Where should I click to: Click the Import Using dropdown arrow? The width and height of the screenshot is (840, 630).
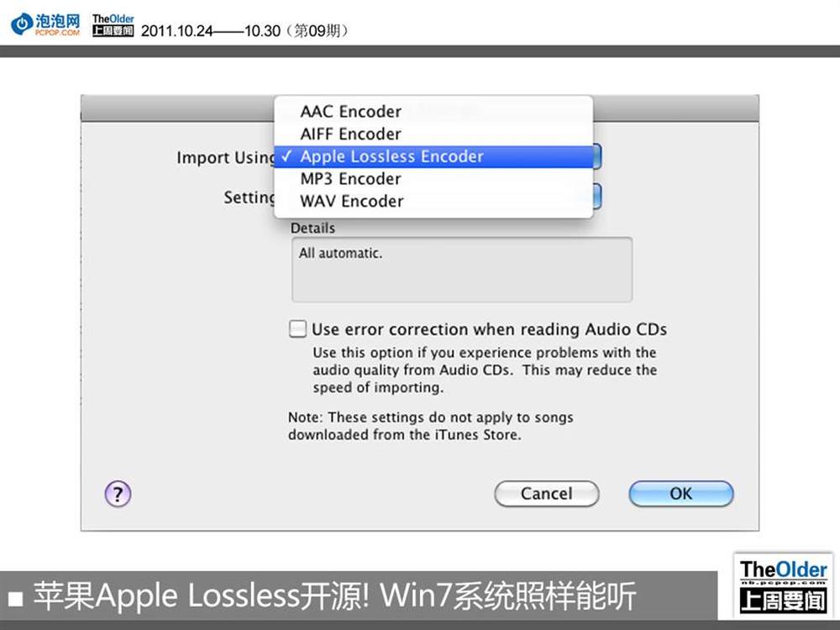pyautogui.click(x=596, y=156)
